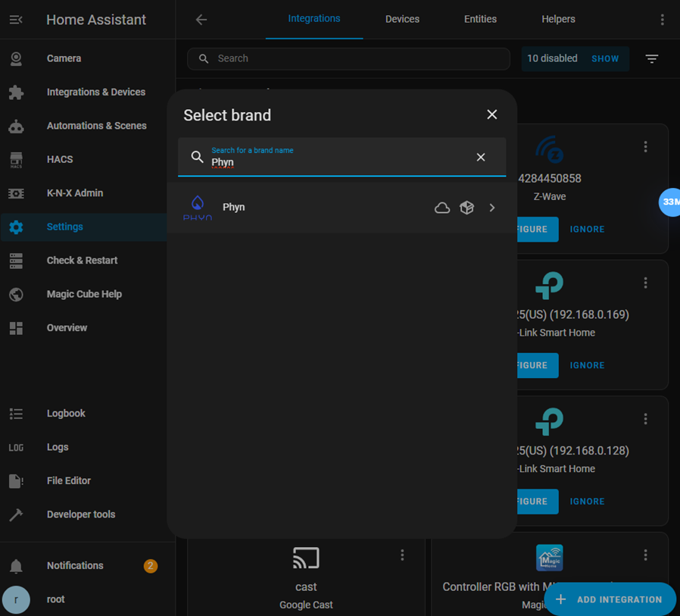Viewport: 680px width, 616px height.
Task: Open the filter menu icon
Action: [x=651, y=58]
